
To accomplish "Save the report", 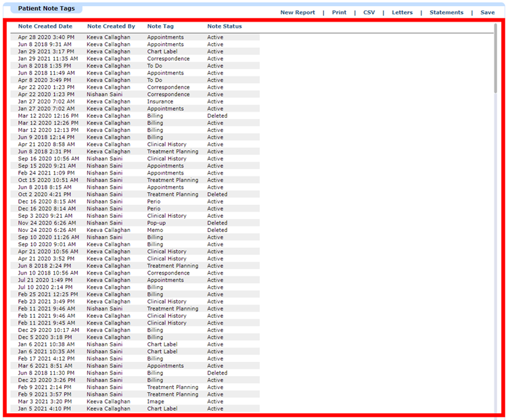I will pyautogui.click(x=487, y=12).
